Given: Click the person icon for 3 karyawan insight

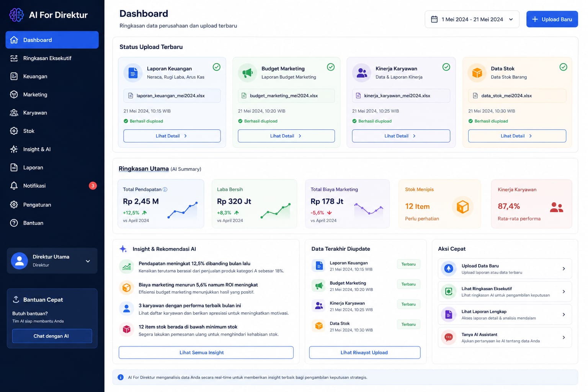Looking at the screenshot, I should pyautogui.click(x=126, y=309).
